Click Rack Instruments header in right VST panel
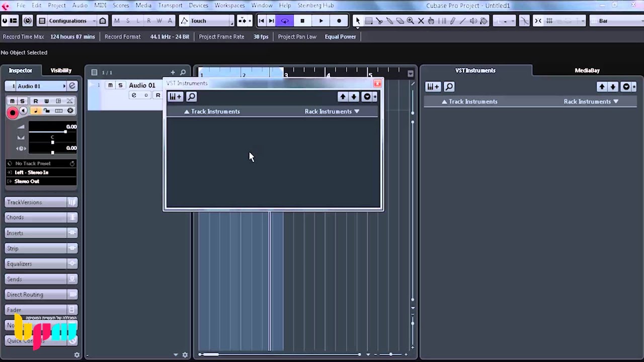The height and width of the screenshot is (362, 644). 591,102
